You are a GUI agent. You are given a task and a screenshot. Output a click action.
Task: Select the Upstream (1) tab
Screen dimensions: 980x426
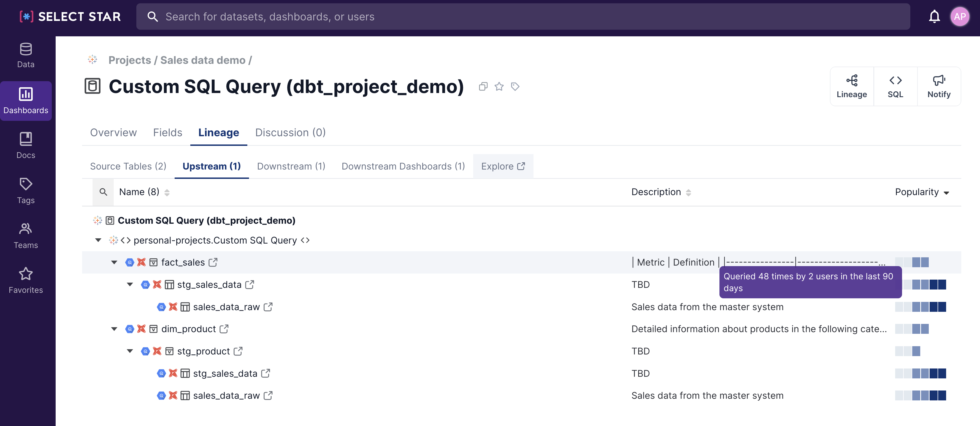[212, 166]
